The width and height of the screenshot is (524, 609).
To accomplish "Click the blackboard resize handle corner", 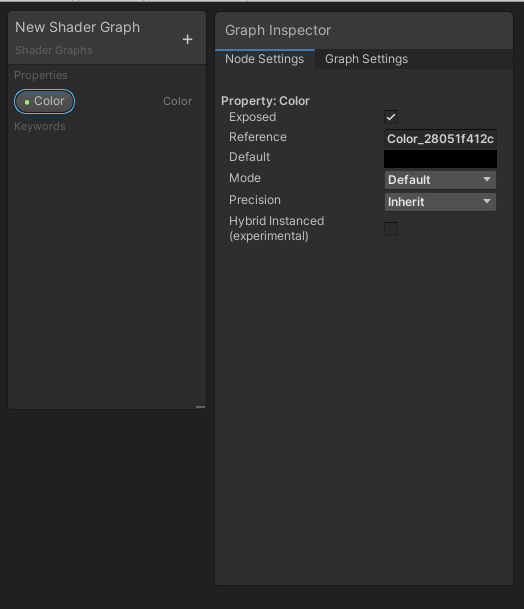I will tap(200, 407).
